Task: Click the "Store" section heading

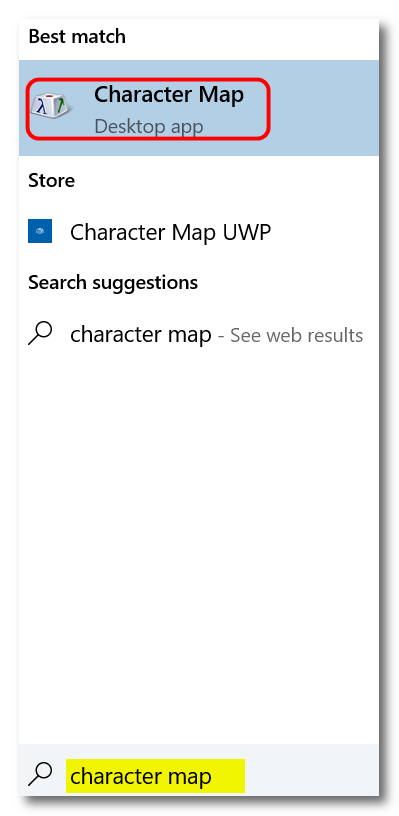Action: point(52,181)
